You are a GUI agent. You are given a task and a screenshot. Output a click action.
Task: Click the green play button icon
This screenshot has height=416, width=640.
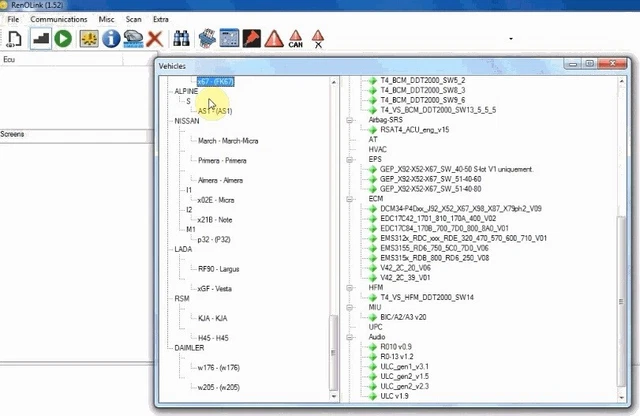click(63, 39)
